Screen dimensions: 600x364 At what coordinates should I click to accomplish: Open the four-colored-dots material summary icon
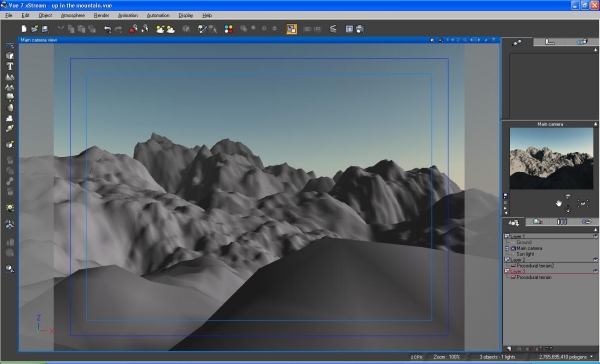pos(228,29)
